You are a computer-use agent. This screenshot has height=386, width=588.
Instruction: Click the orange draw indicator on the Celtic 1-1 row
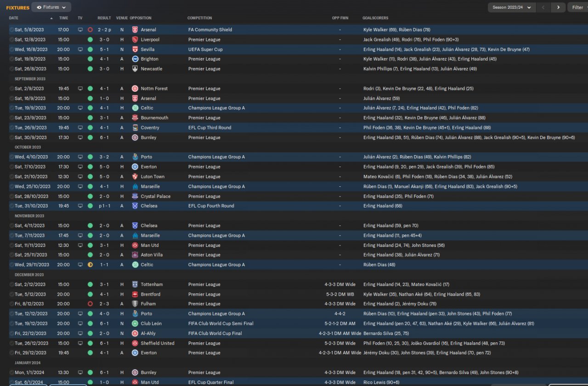pyautogui.click(x=90, y=265)
